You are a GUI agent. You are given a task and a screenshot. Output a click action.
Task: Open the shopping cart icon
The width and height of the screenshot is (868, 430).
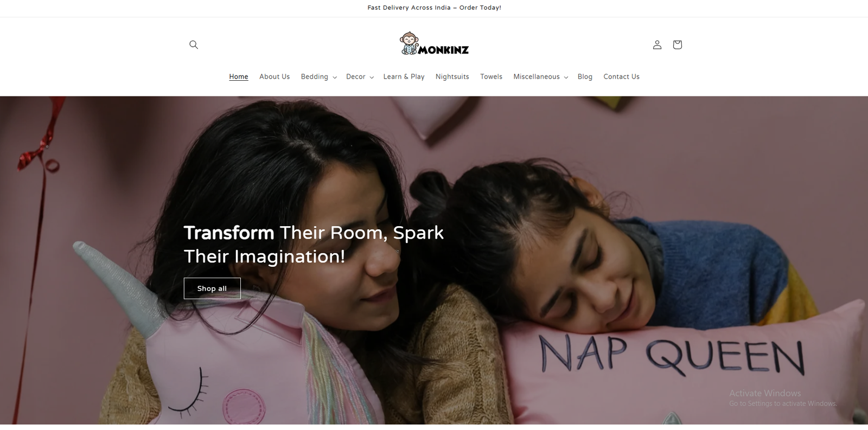[677, 44]
